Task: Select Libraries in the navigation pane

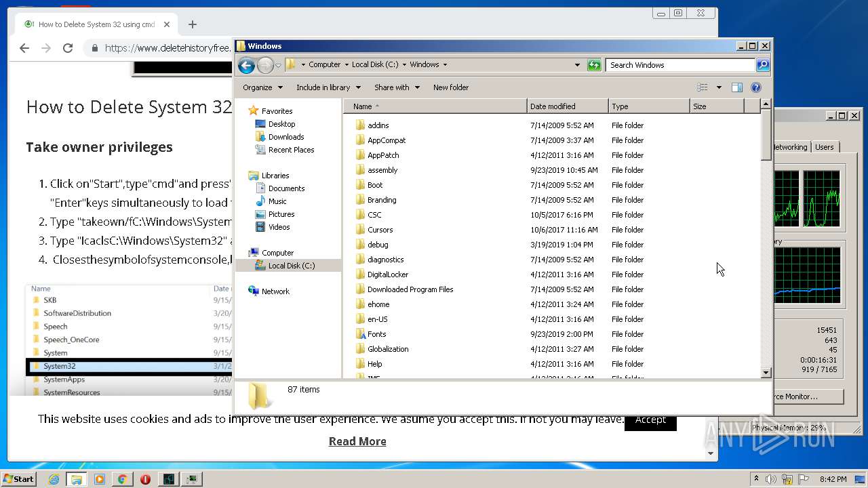Action: click(x=275, y=176)
